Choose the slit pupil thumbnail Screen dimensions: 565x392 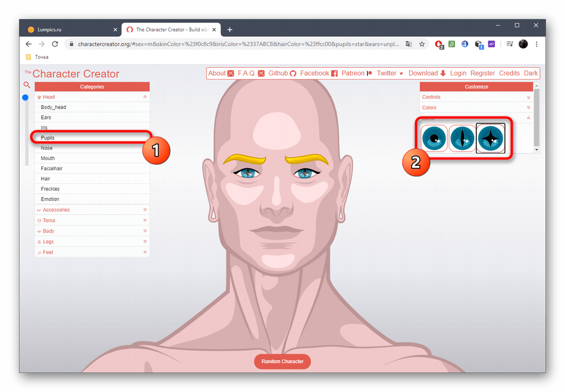click(x=462, y=139)
